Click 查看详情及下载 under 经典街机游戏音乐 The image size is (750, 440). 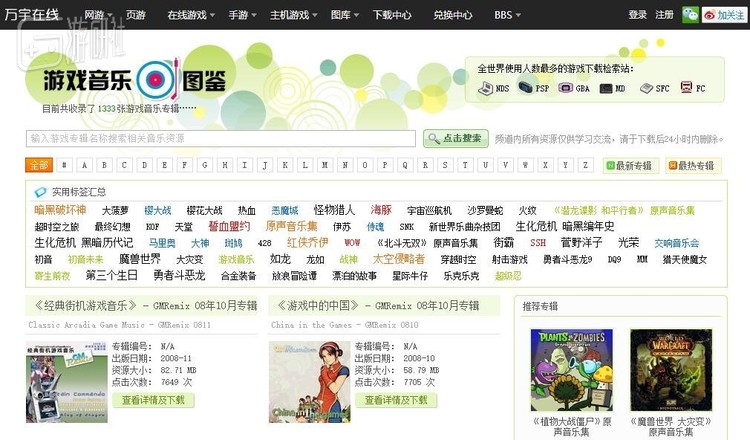153,400
